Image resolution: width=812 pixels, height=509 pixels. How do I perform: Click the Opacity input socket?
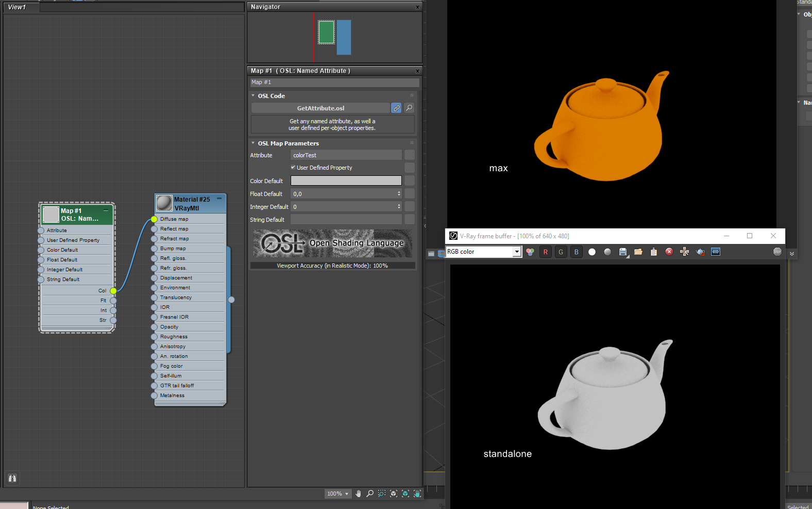point(154,327)
